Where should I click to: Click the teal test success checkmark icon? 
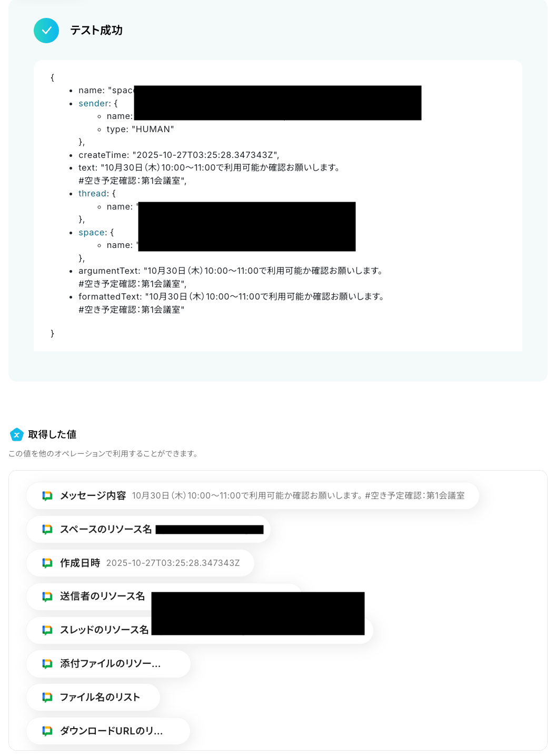click(x=46, y=31)
